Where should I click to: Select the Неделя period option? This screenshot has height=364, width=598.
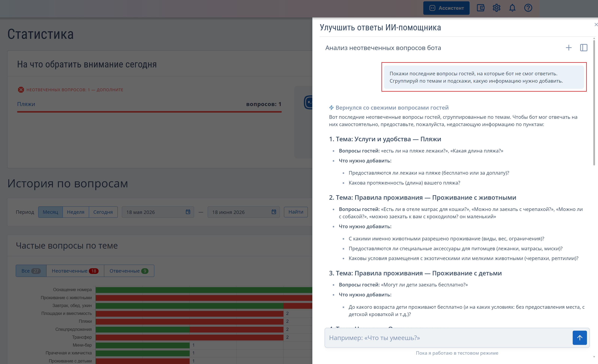coord(76,212)
